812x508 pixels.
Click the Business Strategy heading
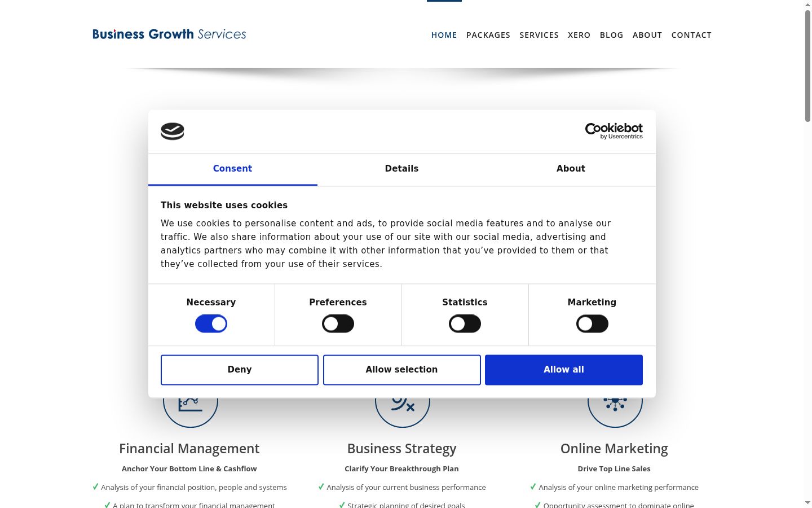pyautogui.click(x=401, y=449)
